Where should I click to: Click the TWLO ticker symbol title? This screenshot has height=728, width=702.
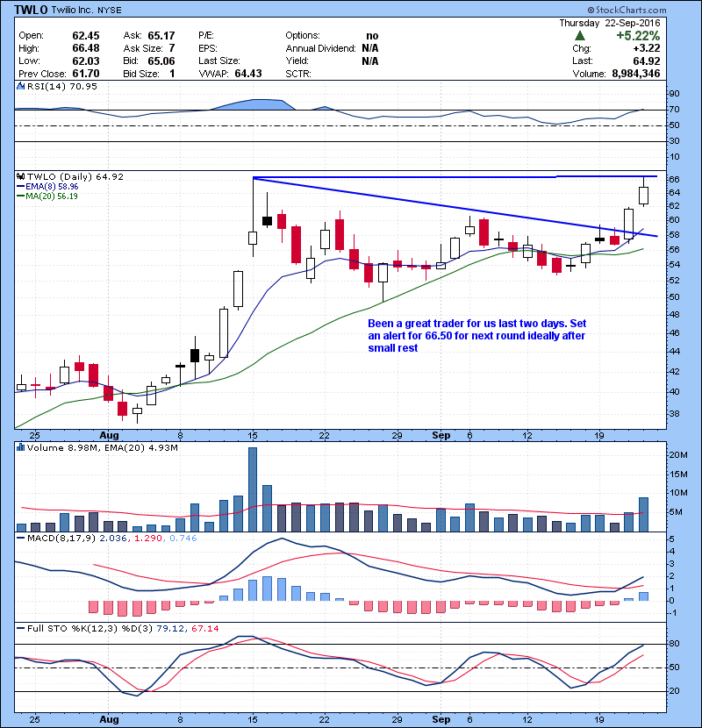tap(31, 10)
